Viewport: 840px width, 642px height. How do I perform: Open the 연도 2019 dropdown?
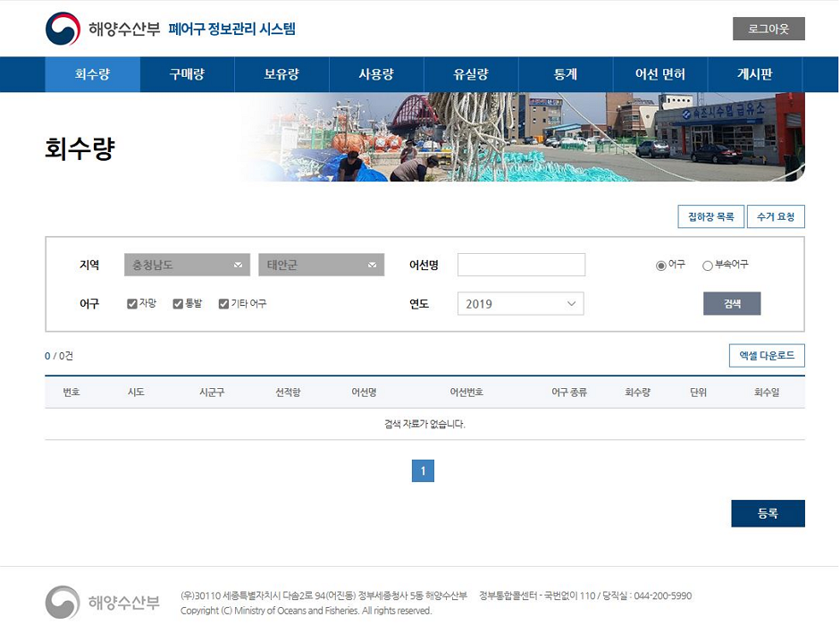pyautogui.click(x=521, y=304)
